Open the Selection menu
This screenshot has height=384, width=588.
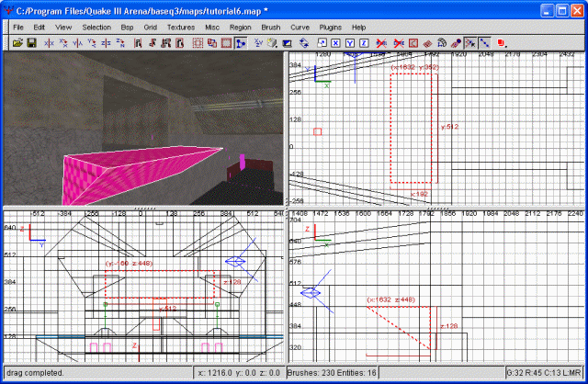tap(96, 28)
